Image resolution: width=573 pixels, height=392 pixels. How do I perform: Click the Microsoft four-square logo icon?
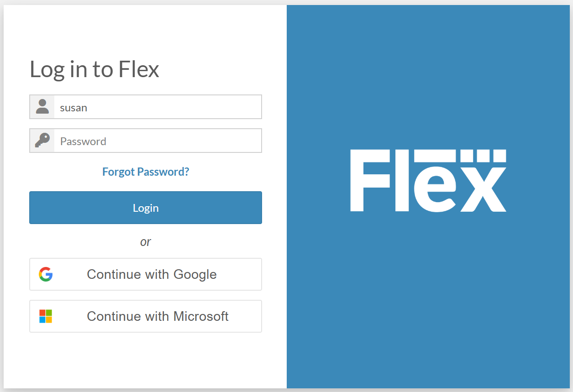tap(46, 316)
